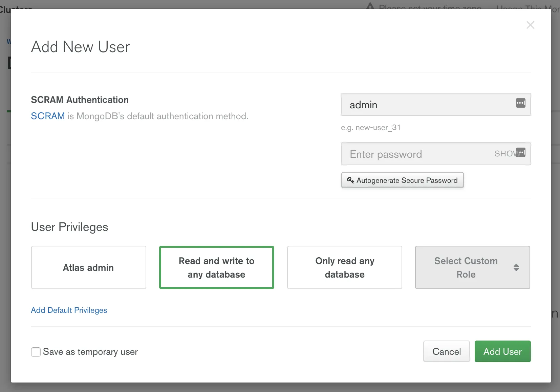
Task: Click the password manager icon in username field
Action: coord(520,103)
